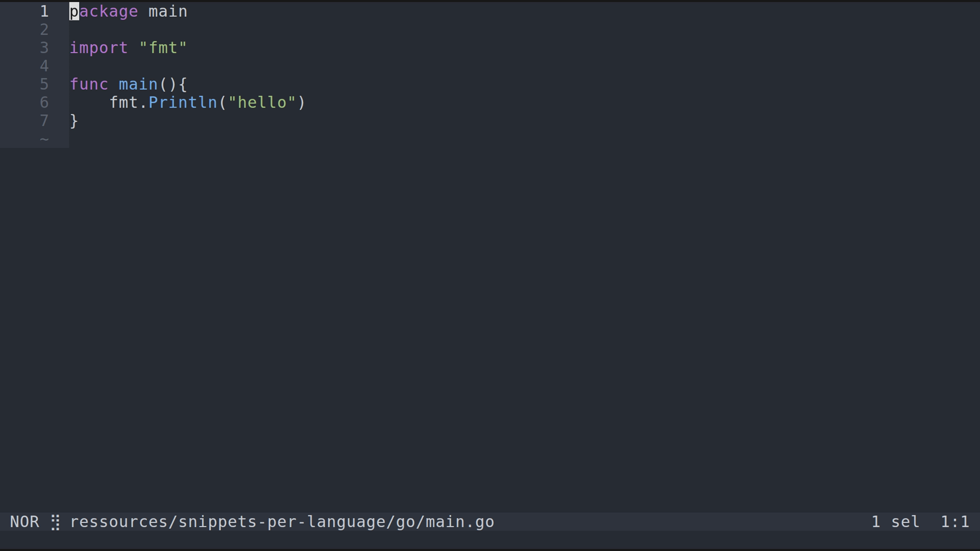Click the 'import' keyword
Viewport: 980px width, 551px height.
tap(99, 48)
